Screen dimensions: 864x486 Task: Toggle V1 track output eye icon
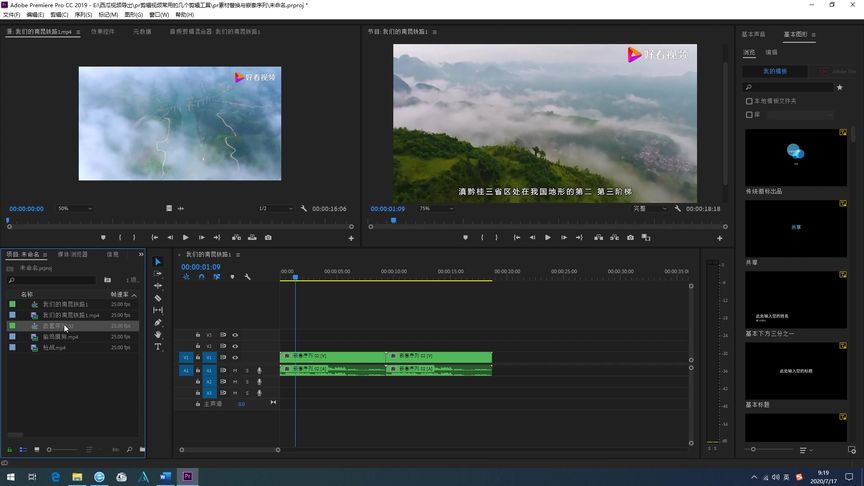coord(235,357)
